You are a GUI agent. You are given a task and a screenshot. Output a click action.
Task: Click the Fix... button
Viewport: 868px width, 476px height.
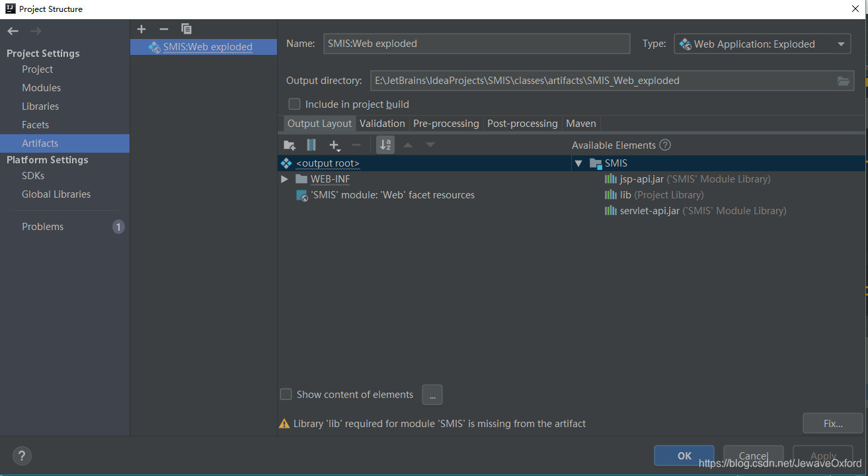(x=833, y=424)
